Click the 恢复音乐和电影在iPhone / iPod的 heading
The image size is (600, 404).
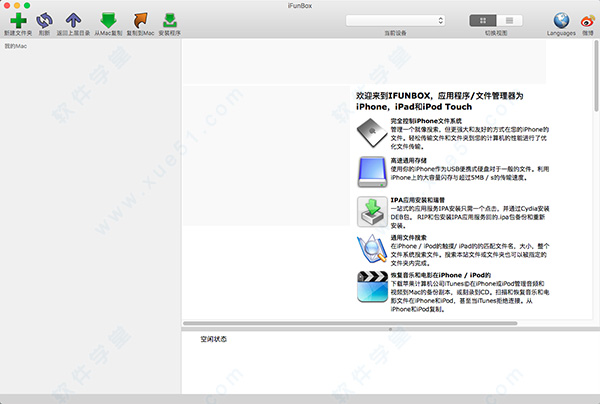tap(441, 275)
